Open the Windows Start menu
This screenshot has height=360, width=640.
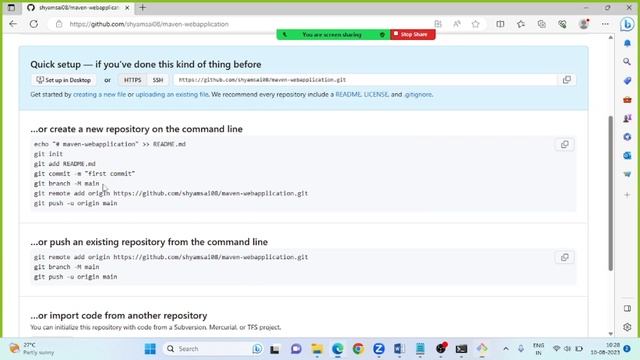[x=150, y=349]
